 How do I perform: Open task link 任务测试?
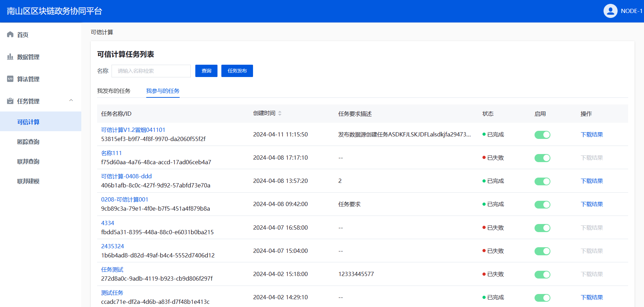(112, 269)
